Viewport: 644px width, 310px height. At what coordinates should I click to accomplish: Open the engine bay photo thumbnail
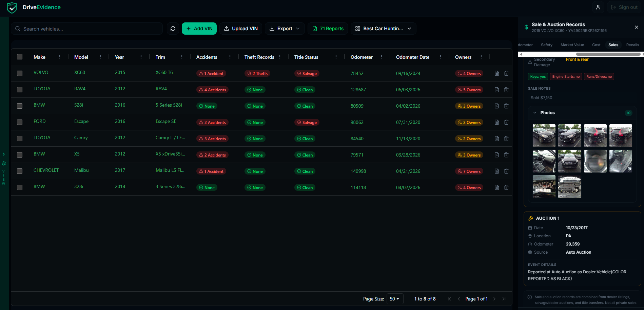coord(569,187)
